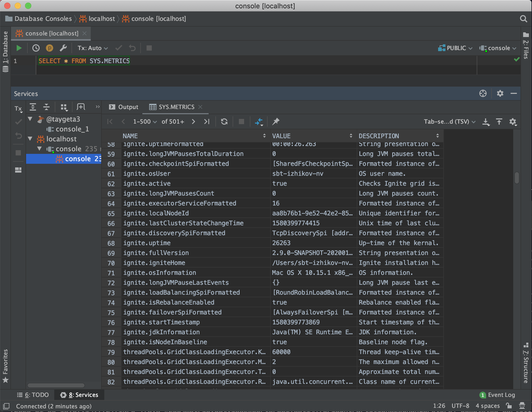Reload the SYS.METRICS result page
Screen dimensions: 532x412
[224, 122]
